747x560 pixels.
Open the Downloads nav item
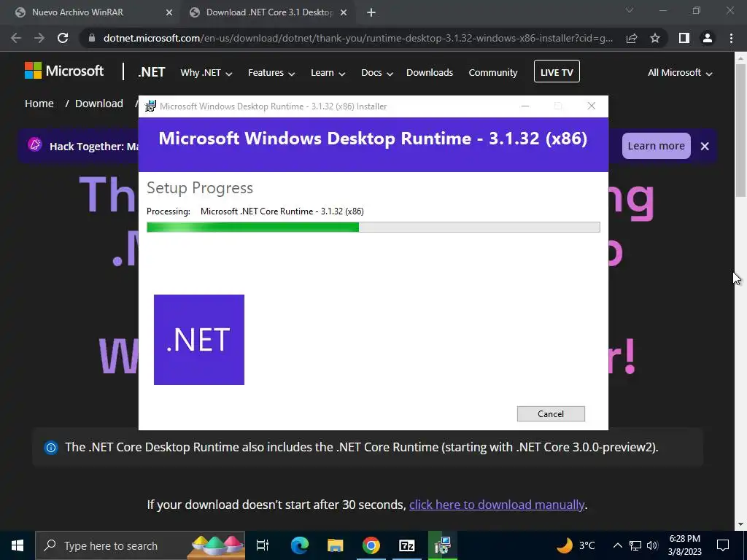point(430,72)
